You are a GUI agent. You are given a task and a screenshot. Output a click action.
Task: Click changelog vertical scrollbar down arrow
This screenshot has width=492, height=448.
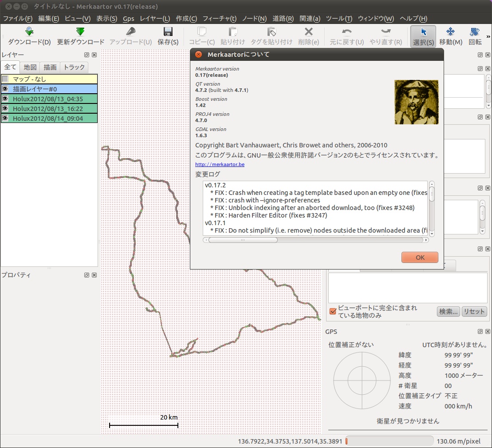point(432,234)
